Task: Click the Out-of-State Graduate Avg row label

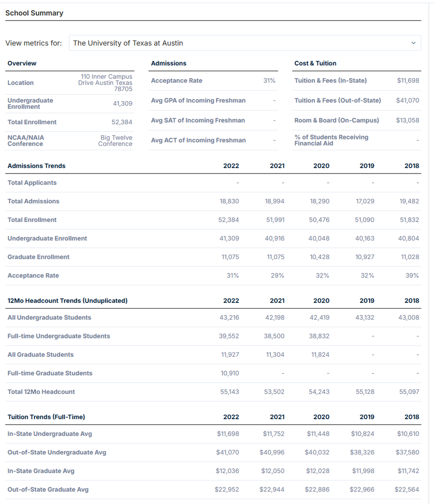Action: [x=48, y=490]
